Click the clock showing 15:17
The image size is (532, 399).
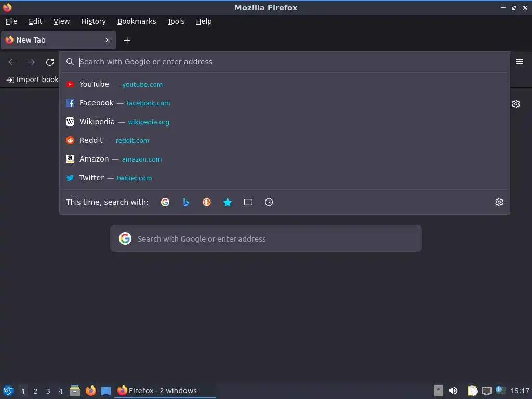[x=520, y=391]
